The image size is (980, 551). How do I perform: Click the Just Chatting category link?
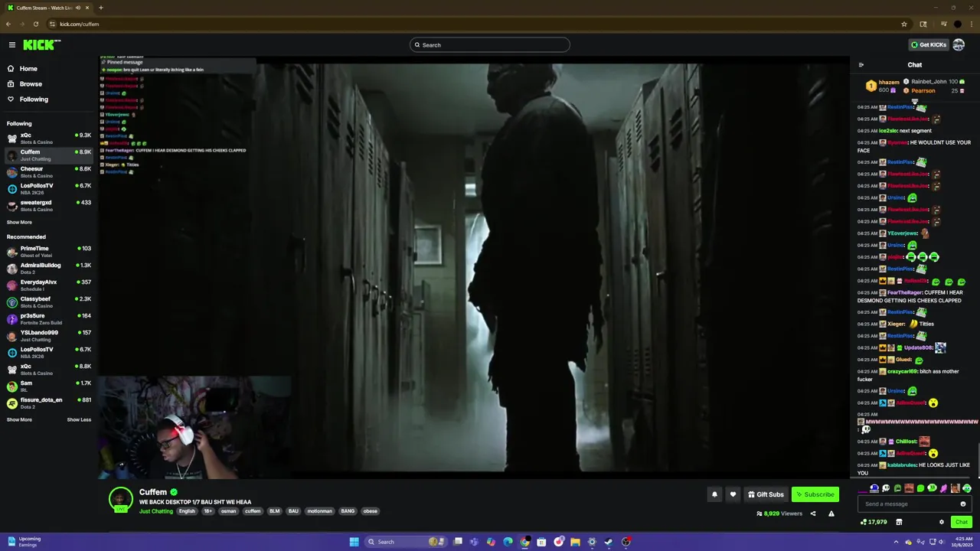point(156,511)
